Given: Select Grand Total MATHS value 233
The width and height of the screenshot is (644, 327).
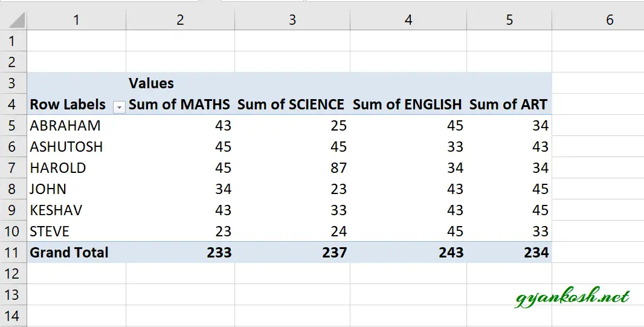Looking at the screenshot, I should (x=180, y=252).
